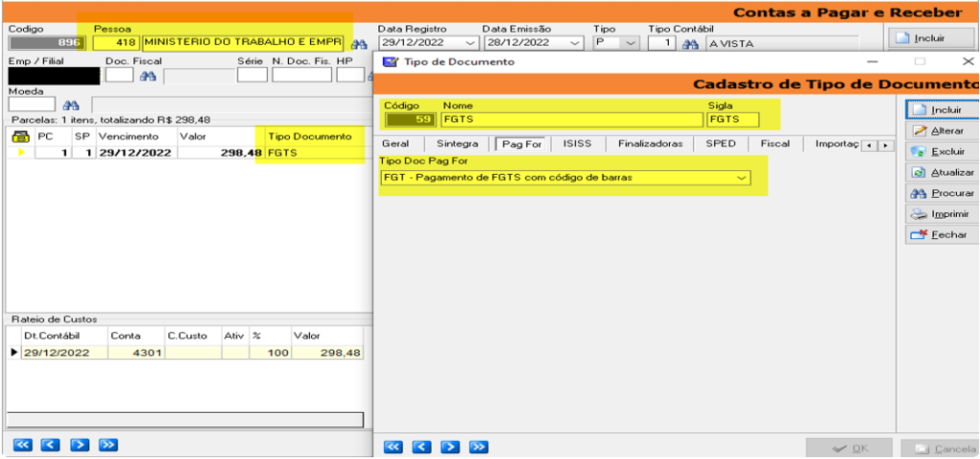Open Finalizadoras tab
Image resolution: width=980 pixels, height=459 pixels.
(x=650, y=143)
